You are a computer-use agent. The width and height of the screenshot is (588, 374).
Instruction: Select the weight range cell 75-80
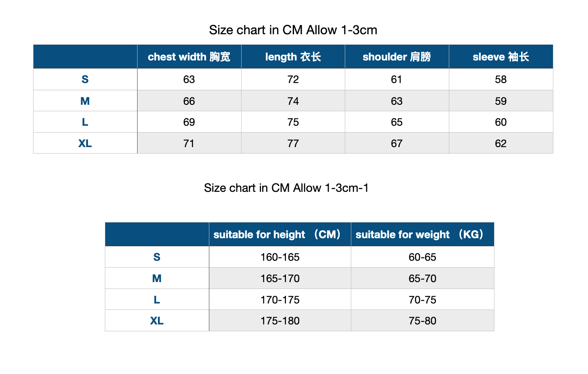[422, 321]
